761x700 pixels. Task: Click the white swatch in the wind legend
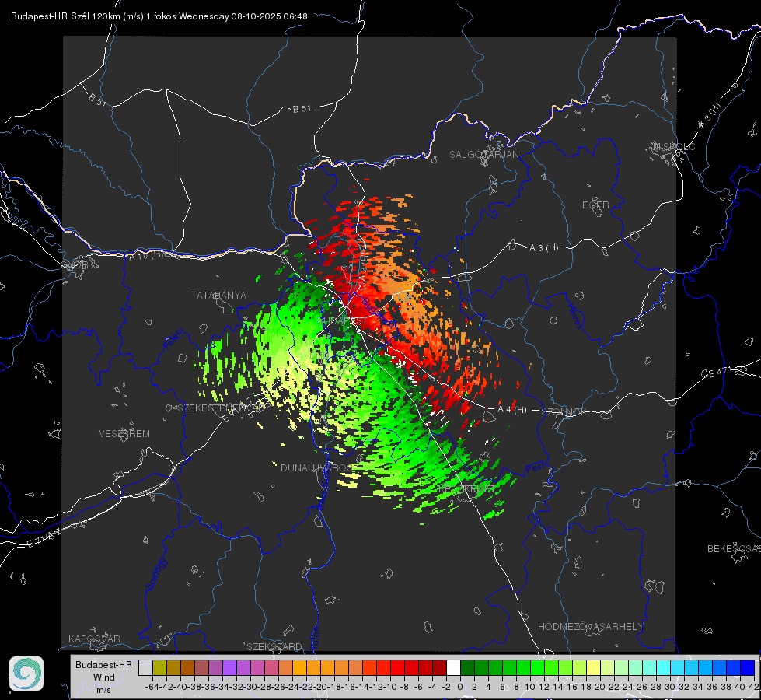tap(453, 667)
